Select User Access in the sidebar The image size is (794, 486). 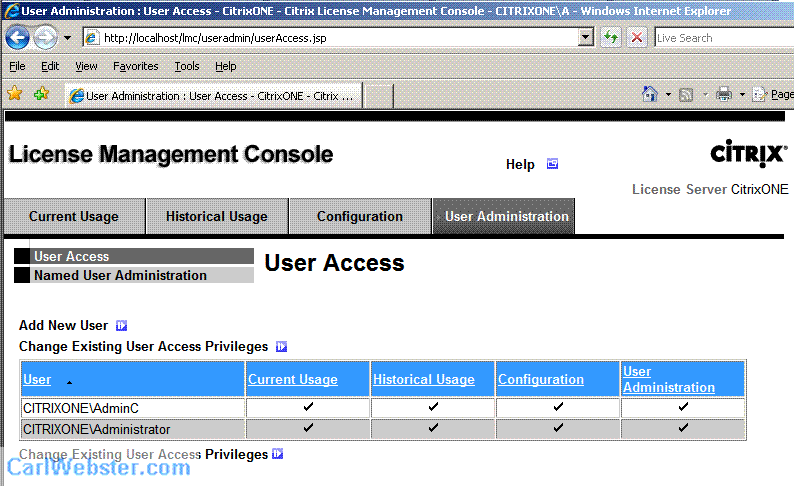click(134, 256)
